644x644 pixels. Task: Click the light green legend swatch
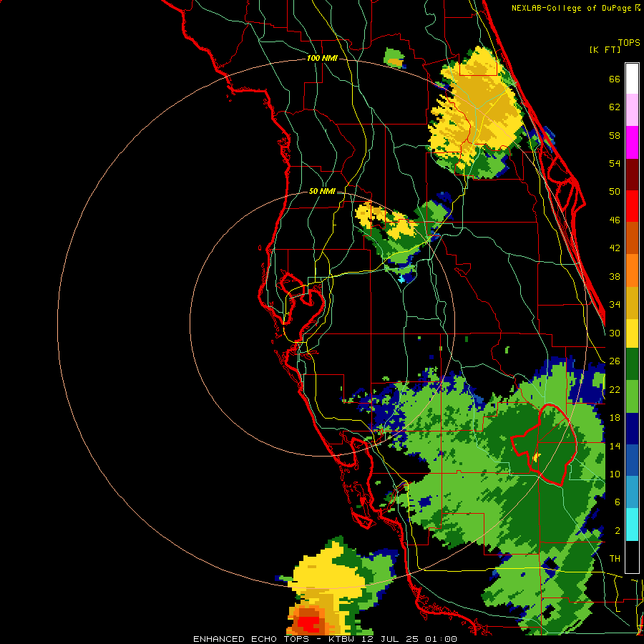point(632,396)
